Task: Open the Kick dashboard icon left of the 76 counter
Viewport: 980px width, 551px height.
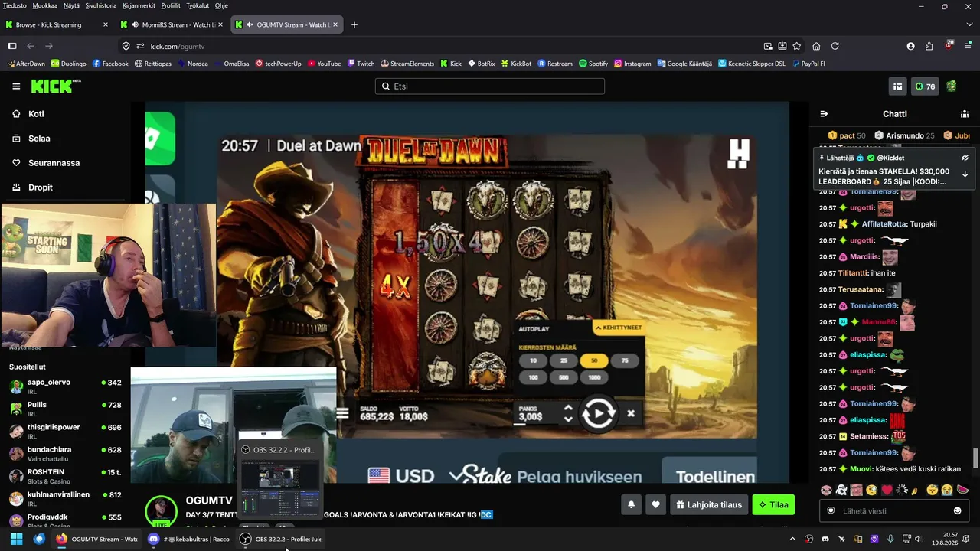Action: (x=897, y=86)
